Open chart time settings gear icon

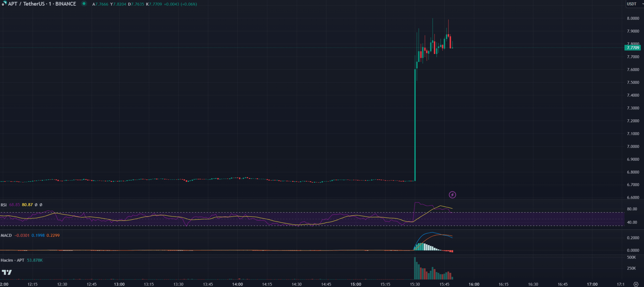coord(636,284)
